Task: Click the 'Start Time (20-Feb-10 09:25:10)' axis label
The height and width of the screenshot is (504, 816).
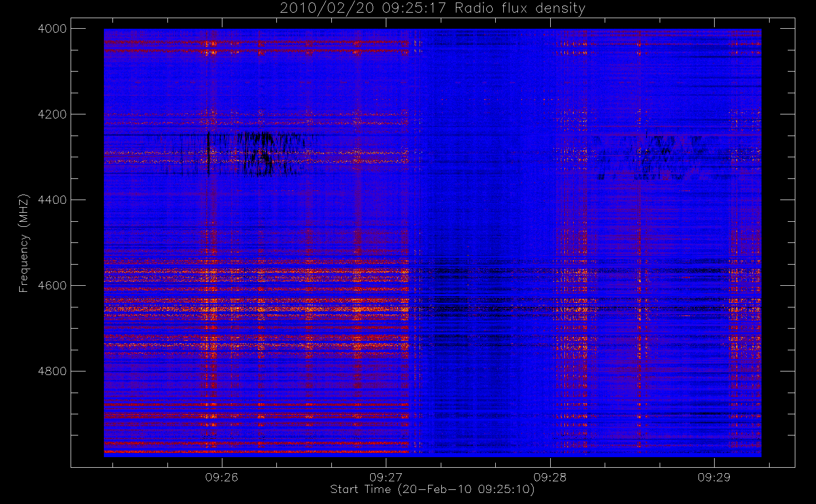Action: [432, 489]
